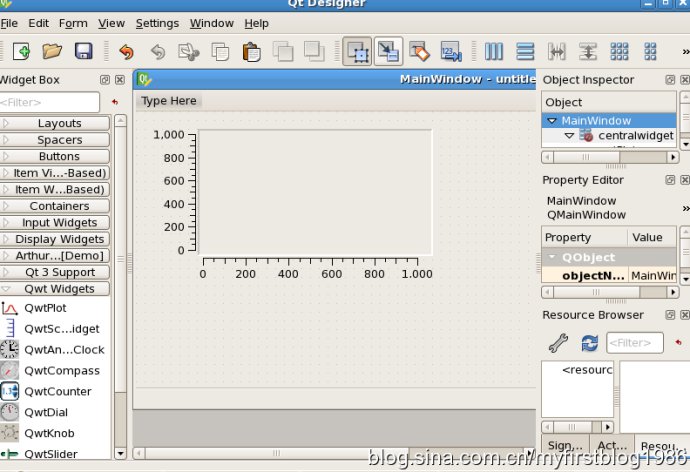The width and height of the screenshot is (690, 472).
Task: Select the Edit Widgets mode icon
Action: point(357,51)
